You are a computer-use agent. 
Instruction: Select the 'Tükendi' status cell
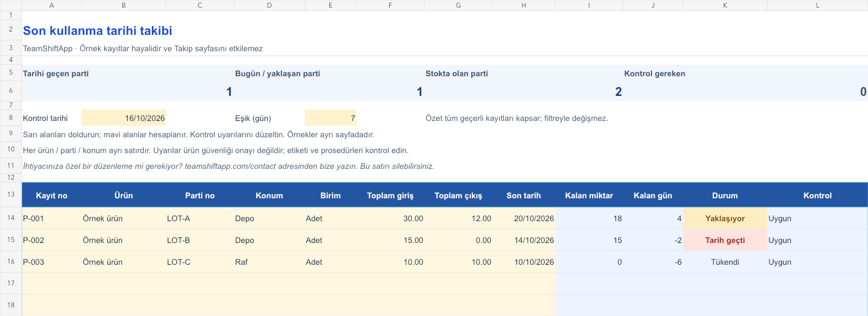(725, 262)
